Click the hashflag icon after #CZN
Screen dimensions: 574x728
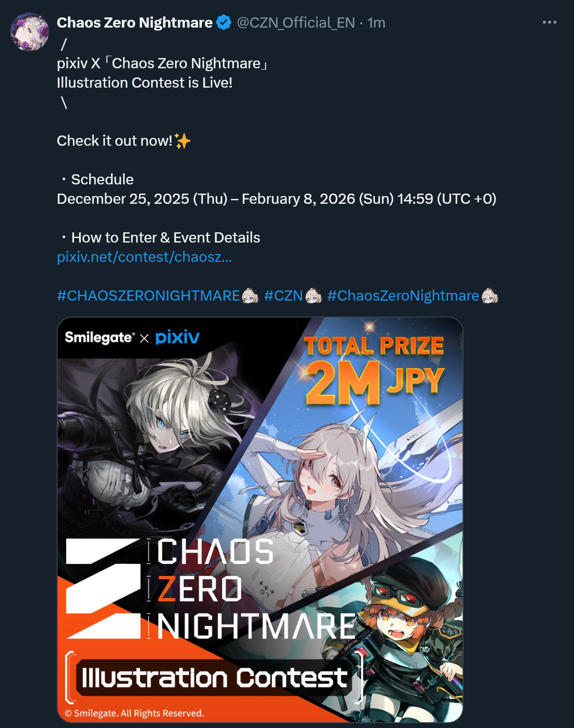(x=313, y=296)
